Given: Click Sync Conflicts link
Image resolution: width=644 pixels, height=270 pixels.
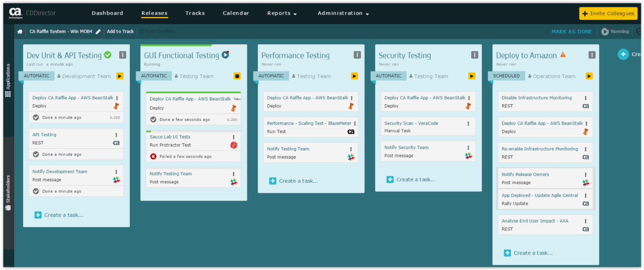Looking at the screenshot, I should click(158, 31).
